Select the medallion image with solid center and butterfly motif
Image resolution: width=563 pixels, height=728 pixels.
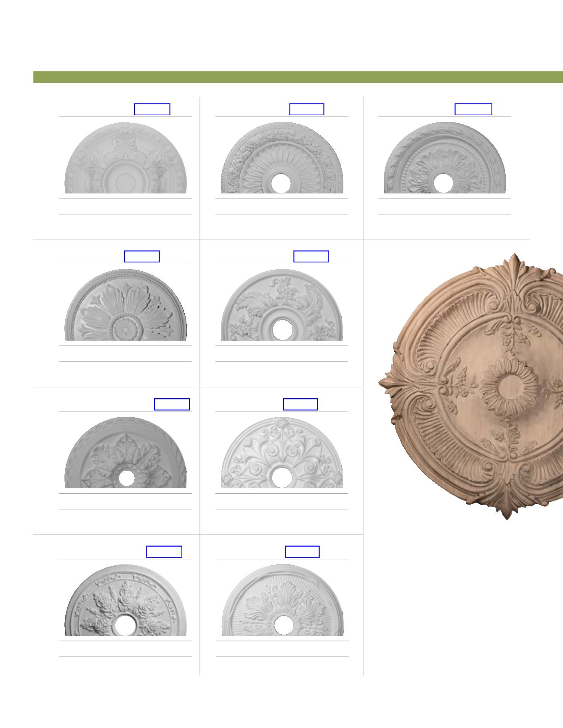(x=125, y=158)
